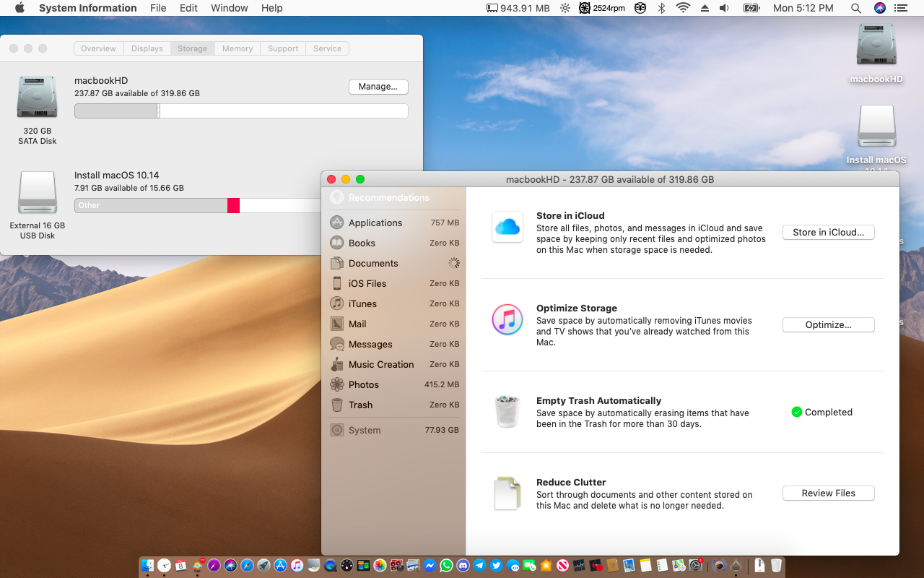The height and width of the screenshot is (578, 924).
Task: Open Finder from the Dock
Action: [147, 566]
